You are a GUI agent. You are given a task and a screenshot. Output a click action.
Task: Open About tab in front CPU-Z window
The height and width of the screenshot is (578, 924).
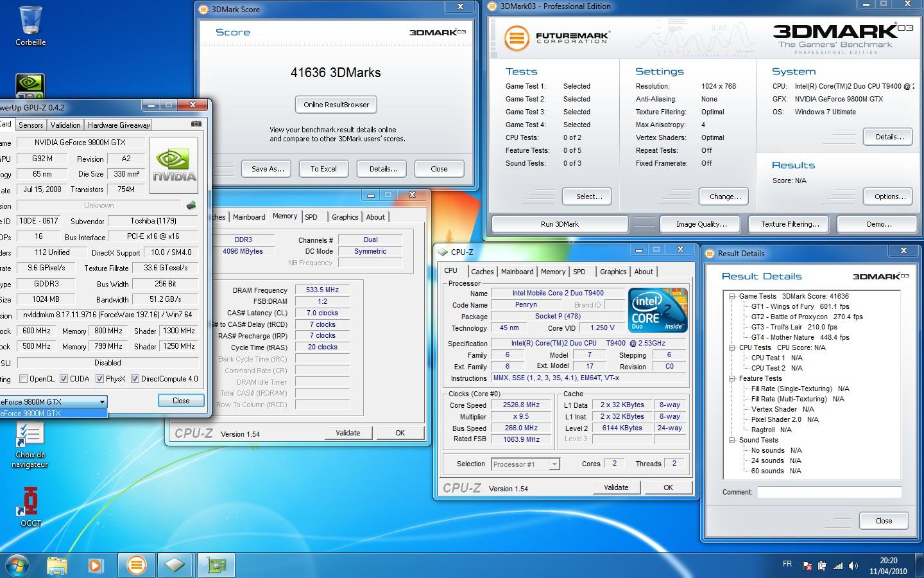(x=644, y=272)
